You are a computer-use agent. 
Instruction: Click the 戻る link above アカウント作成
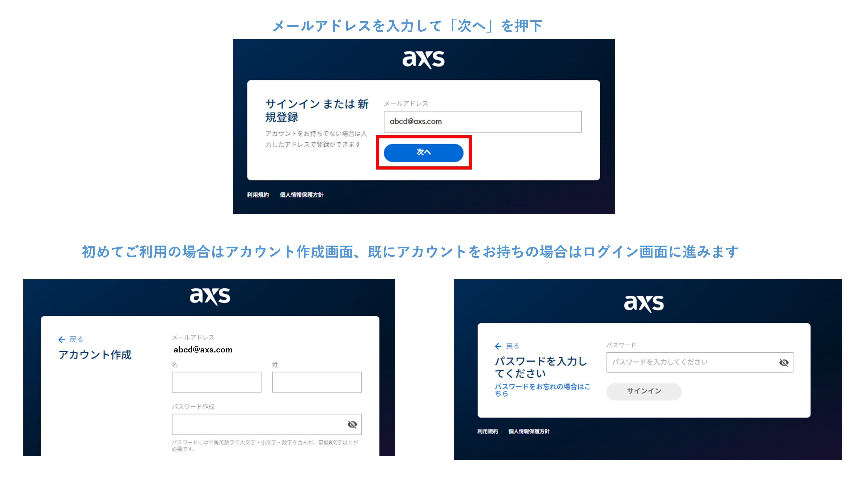click(76, 339)
